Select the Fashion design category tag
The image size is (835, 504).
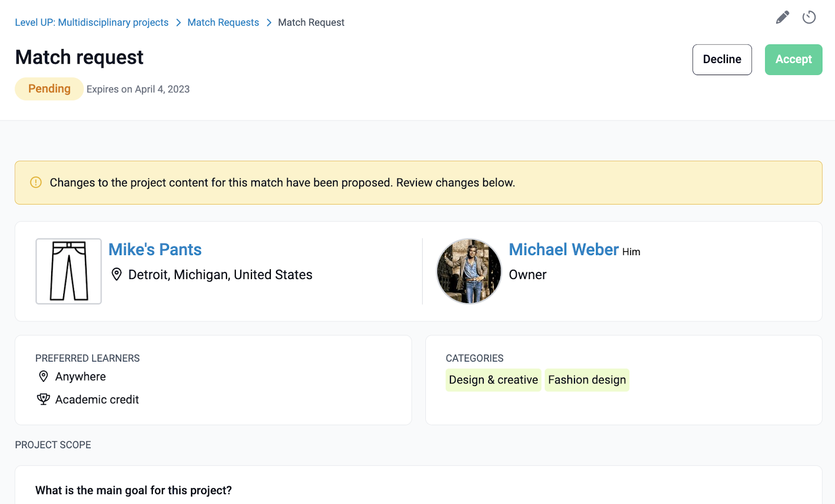click(587, 380)
